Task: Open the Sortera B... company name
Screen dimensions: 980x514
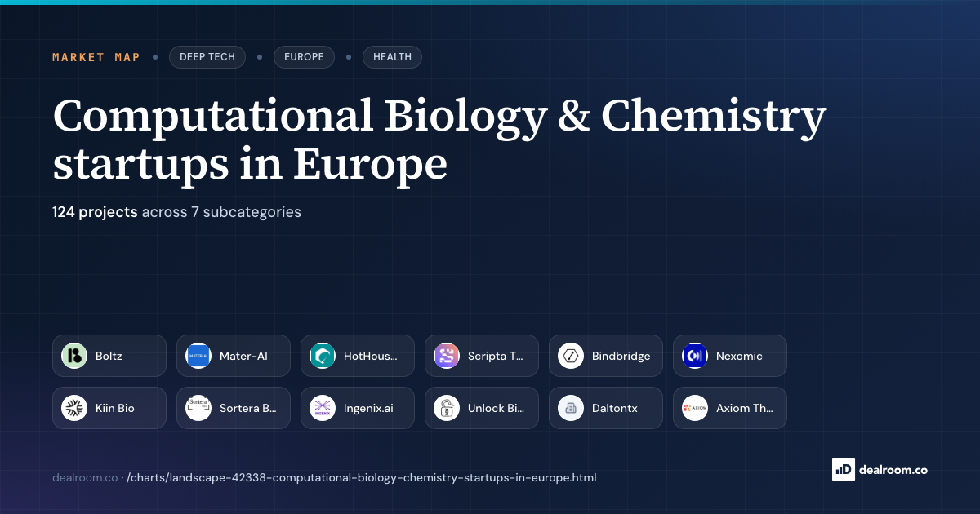Action: (248, 408)
